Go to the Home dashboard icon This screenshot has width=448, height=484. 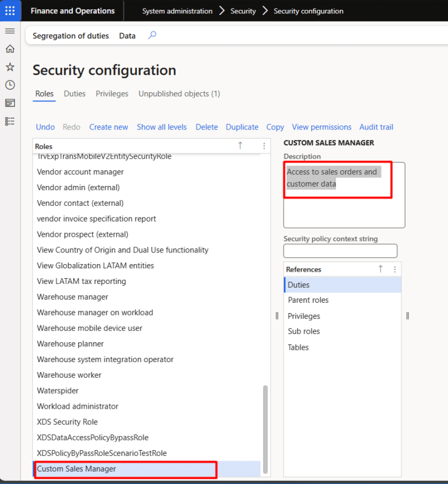pos(9,49)
